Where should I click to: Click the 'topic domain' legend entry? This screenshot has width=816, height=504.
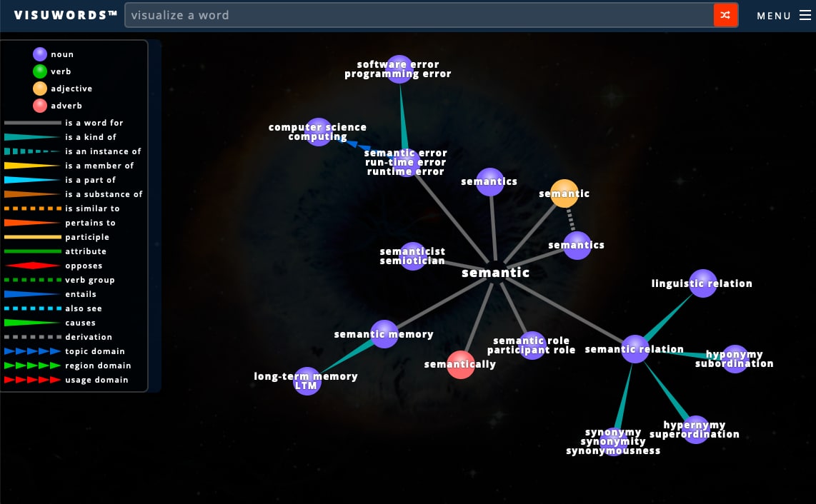64,352
